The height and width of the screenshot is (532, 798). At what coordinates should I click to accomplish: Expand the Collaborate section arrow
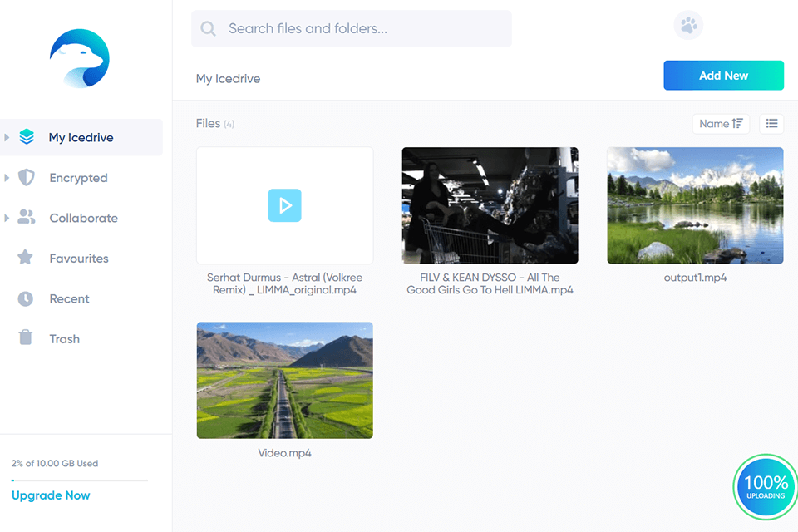point(7,218)
